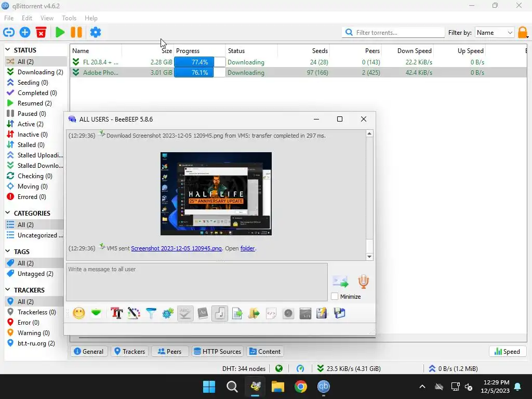The width and height of the screenshot is (532, 399).
Task: Collapse the STATUS section chevron
Action: (x=8, y=49)
